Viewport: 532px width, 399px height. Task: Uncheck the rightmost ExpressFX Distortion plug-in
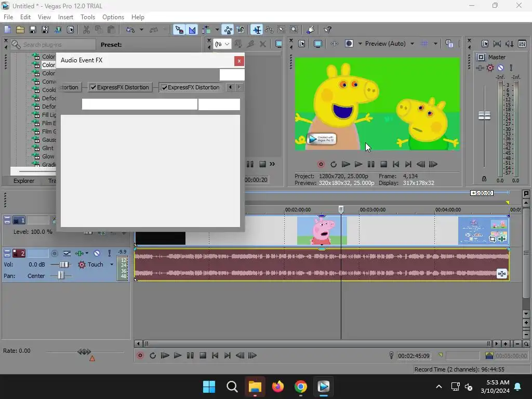tap(165, 87)
